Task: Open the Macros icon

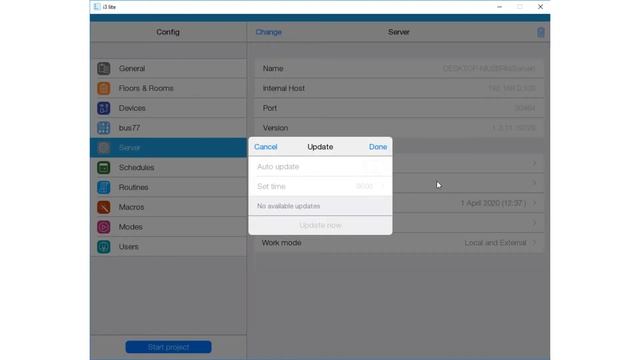Action: (104, 207)
